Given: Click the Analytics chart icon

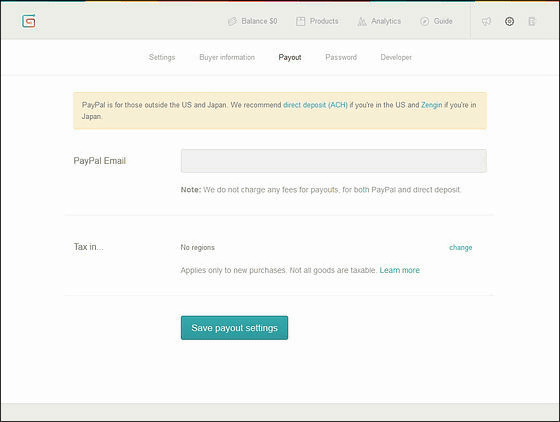Looking at the screenshot, I should pos(362,21).
